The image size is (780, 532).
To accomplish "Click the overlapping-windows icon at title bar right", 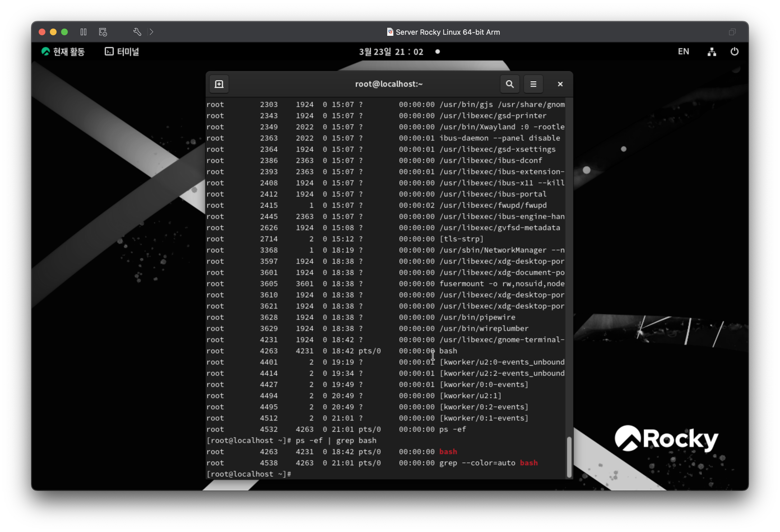I will tap(732, 32).
